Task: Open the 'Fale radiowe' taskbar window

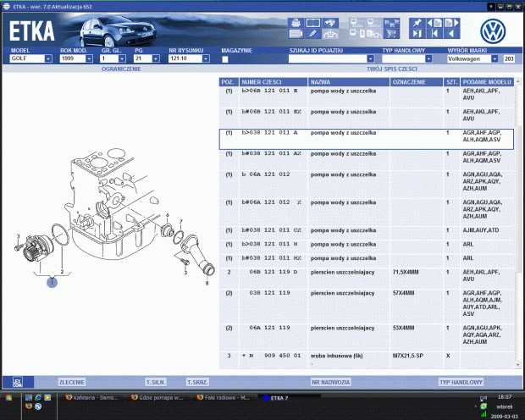Action: pos(224,397)
